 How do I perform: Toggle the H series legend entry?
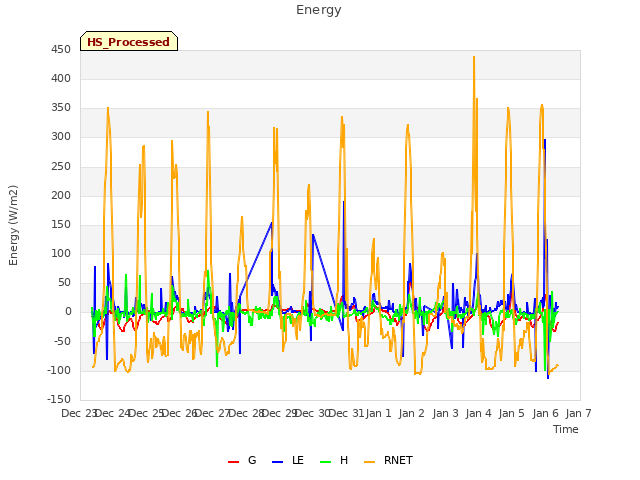(x=334, y=460)
